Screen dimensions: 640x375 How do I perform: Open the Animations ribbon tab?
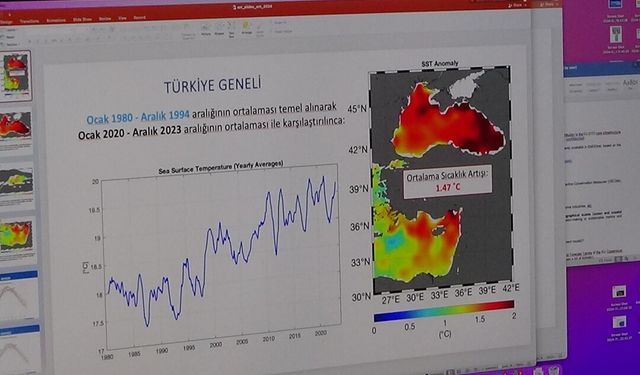pyautogui.click(x=56, y=20)
